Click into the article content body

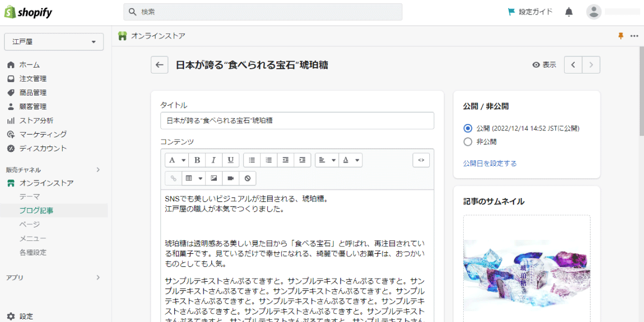tap(297, 255)
